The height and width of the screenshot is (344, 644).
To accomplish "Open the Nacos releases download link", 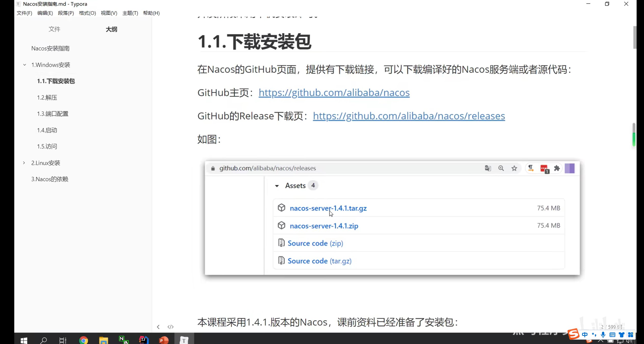I will point(409,116).
